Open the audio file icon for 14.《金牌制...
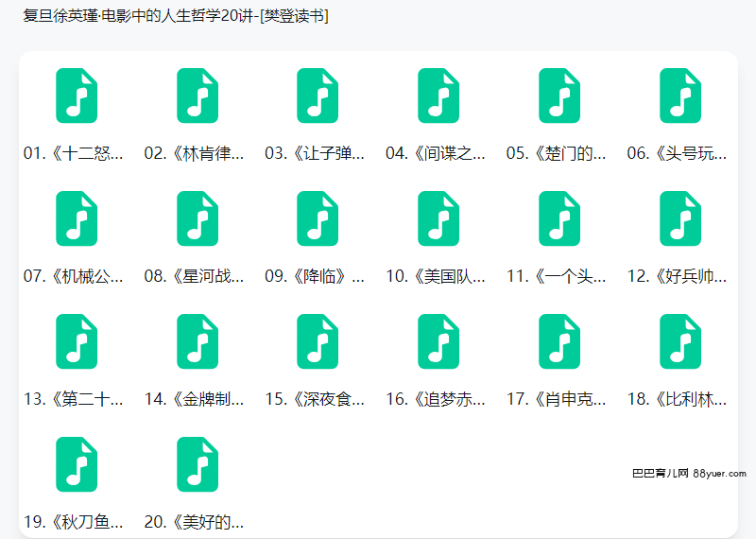This screenshot has width=756, height=539. (198, 341)
